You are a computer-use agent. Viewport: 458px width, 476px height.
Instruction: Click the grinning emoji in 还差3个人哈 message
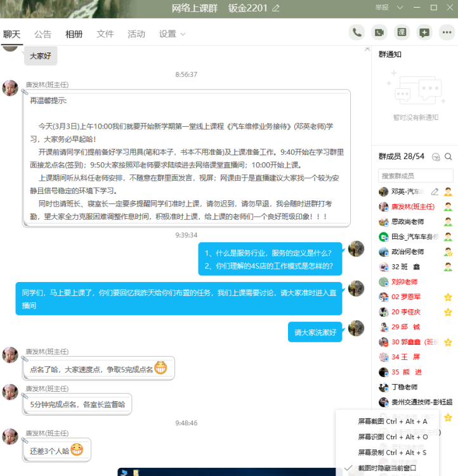tap(77, 449)
